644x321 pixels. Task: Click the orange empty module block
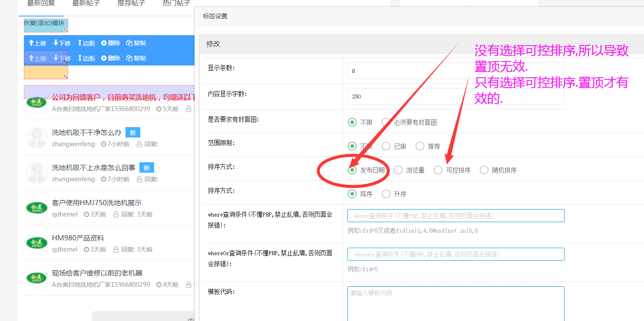click(x=46, y=72)
